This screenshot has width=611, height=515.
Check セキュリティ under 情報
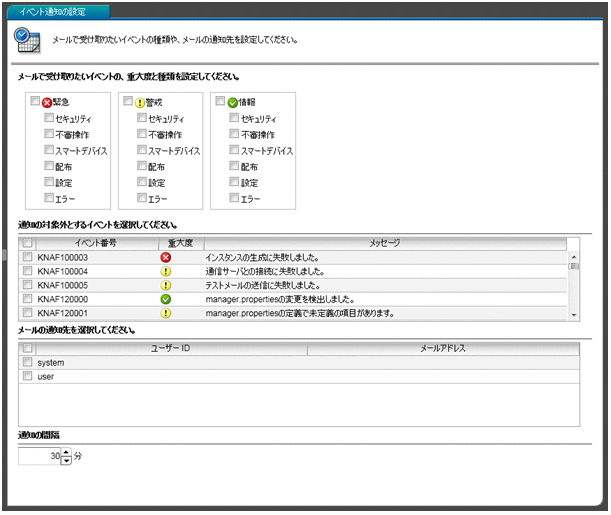(234, 117)
